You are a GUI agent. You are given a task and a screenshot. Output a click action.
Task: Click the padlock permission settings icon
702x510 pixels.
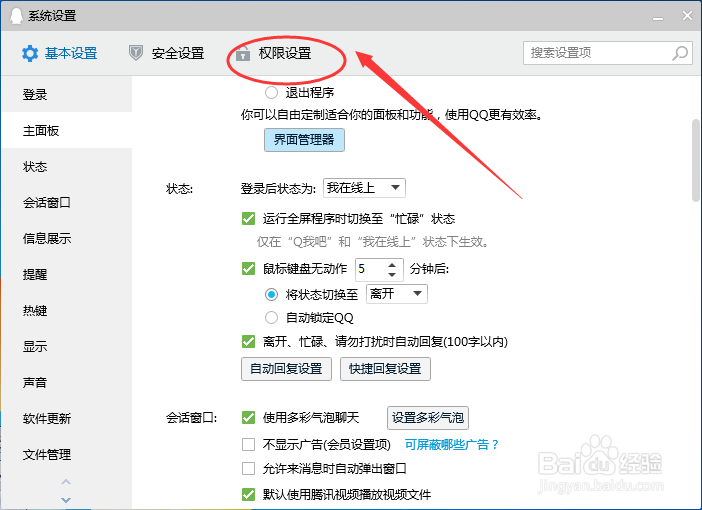(x=243, y=53)
